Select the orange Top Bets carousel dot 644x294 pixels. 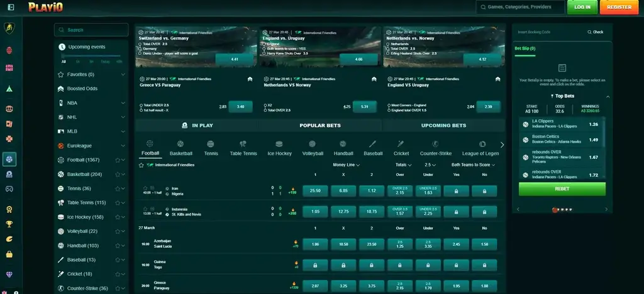[555, 210]
